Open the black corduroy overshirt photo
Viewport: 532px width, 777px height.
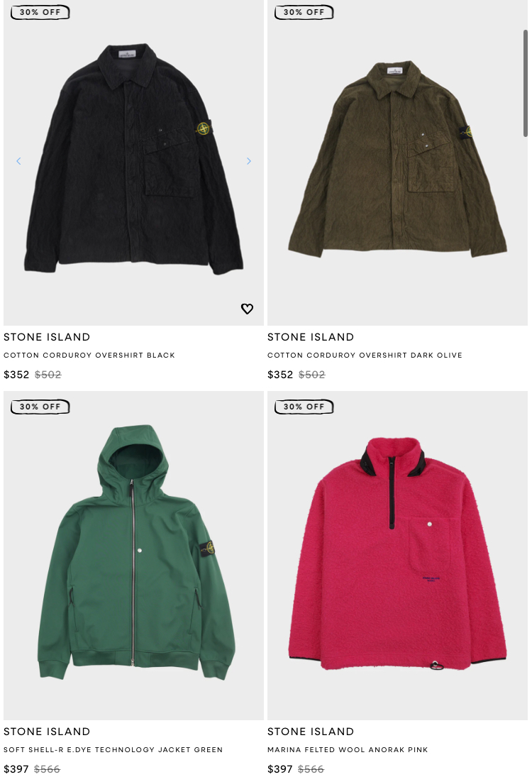pos(134,158)
